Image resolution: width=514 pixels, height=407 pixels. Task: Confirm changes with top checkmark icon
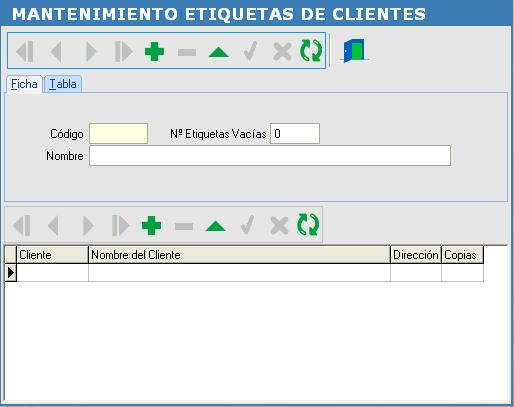250,51
